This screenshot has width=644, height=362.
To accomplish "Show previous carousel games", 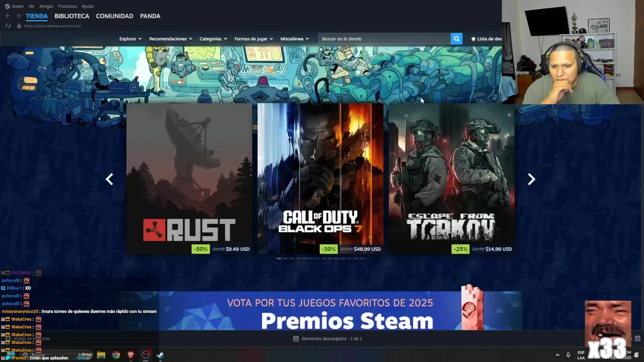I will coord(109,179).
